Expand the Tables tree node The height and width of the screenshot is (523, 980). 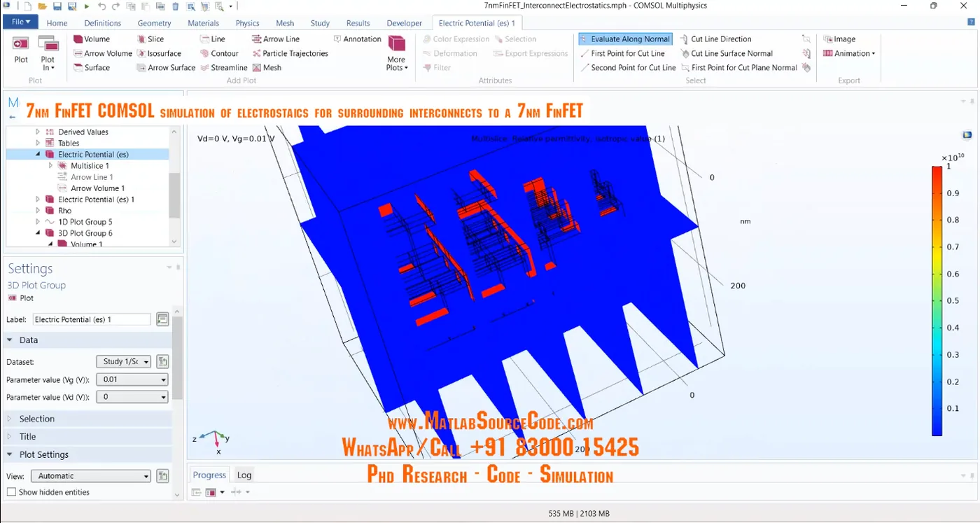(x=38, y=143)
